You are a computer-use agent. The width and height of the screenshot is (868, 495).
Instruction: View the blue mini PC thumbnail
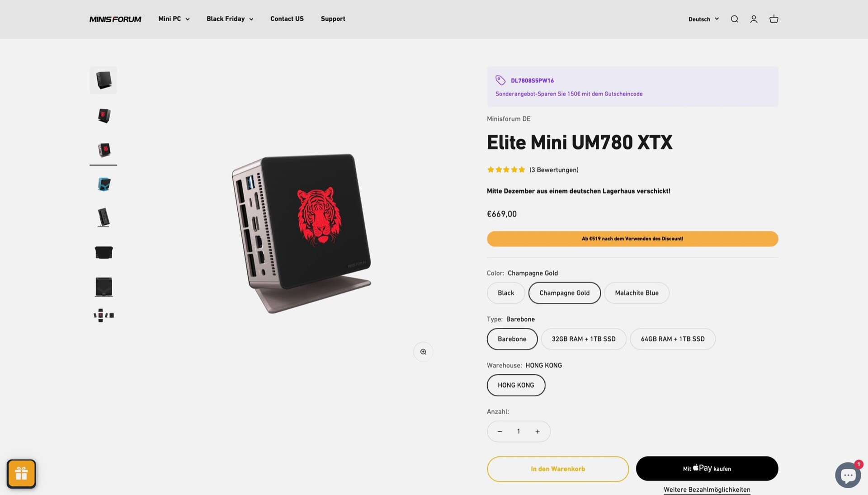[x=104, y=184]
